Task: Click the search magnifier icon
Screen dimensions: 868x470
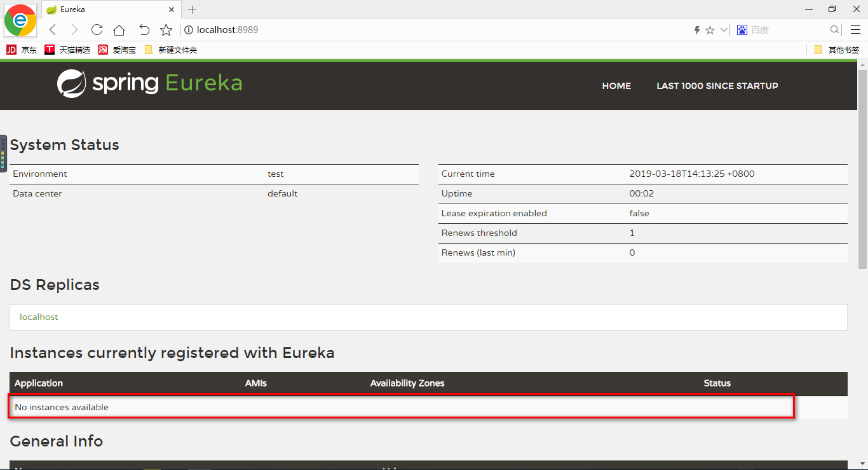Action: tap(834, 30)
